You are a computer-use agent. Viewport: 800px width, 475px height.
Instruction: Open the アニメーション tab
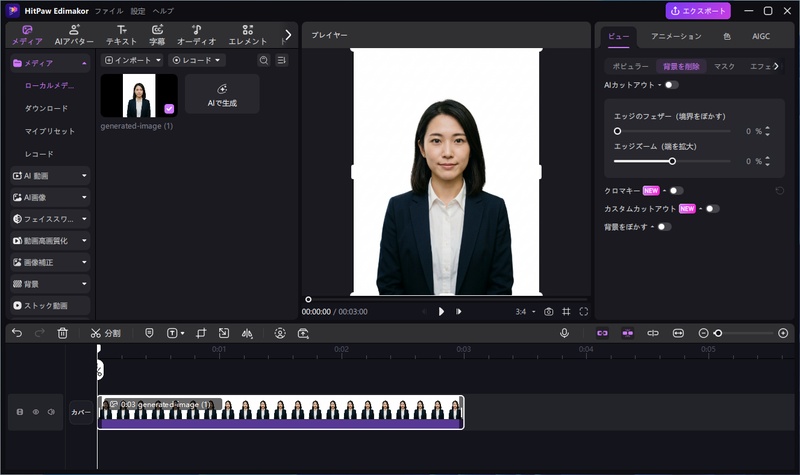click(676, 36)
